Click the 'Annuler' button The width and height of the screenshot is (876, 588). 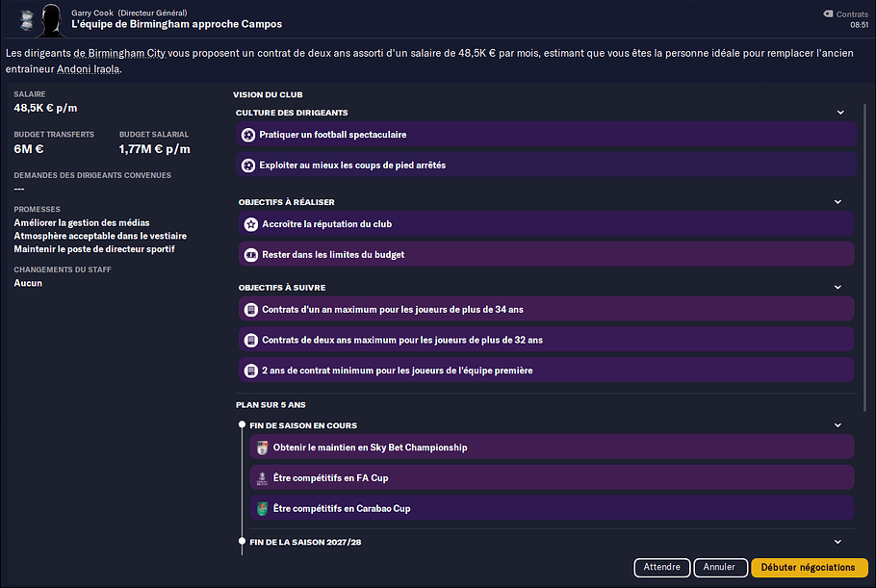point(720,568)
